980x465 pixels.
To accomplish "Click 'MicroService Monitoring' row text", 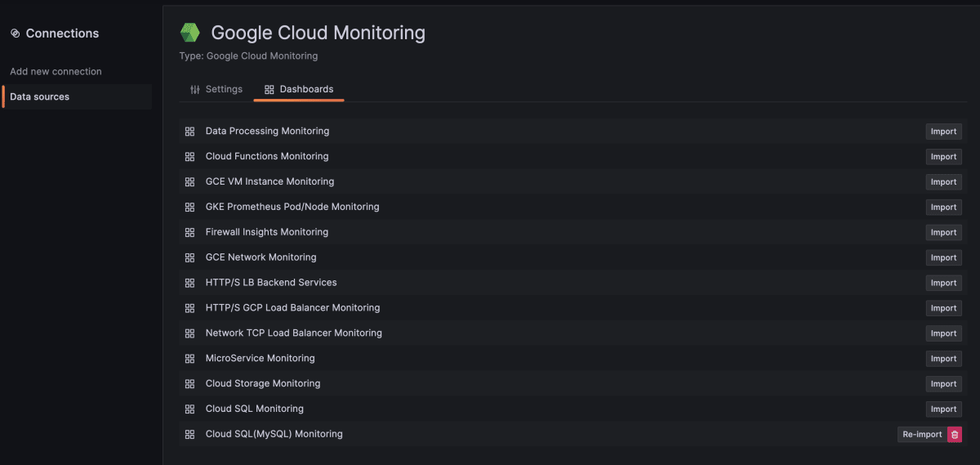I will point(260,358).
